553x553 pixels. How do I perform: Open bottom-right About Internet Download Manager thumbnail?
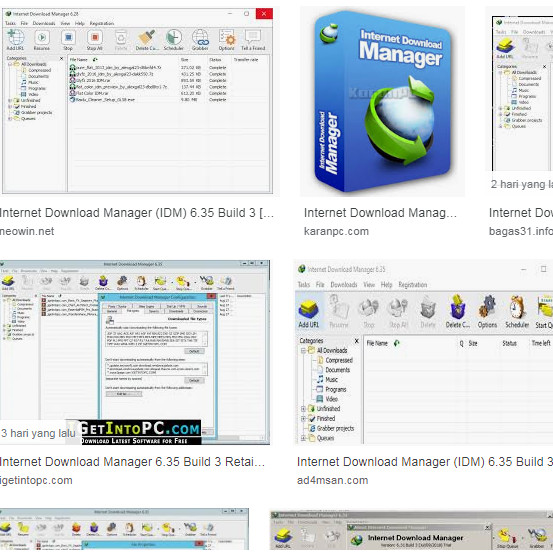pos(412,530)
